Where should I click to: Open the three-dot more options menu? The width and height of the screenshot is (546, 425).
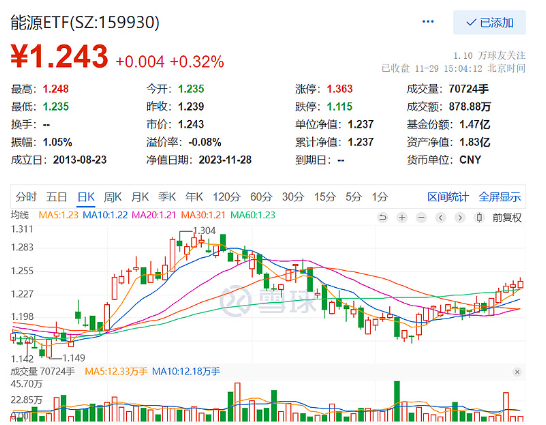coord(428,22)
